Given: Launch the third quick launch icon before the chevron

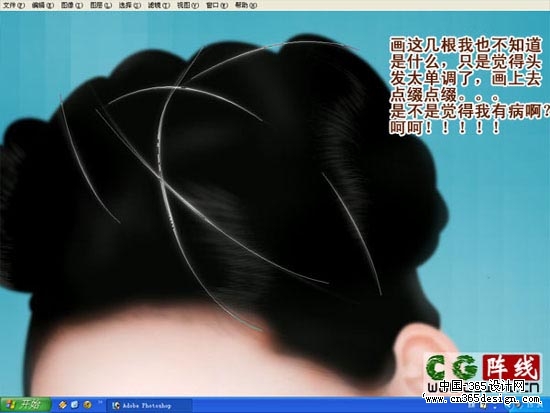Looking at the screenshot, I should (87, 405).
